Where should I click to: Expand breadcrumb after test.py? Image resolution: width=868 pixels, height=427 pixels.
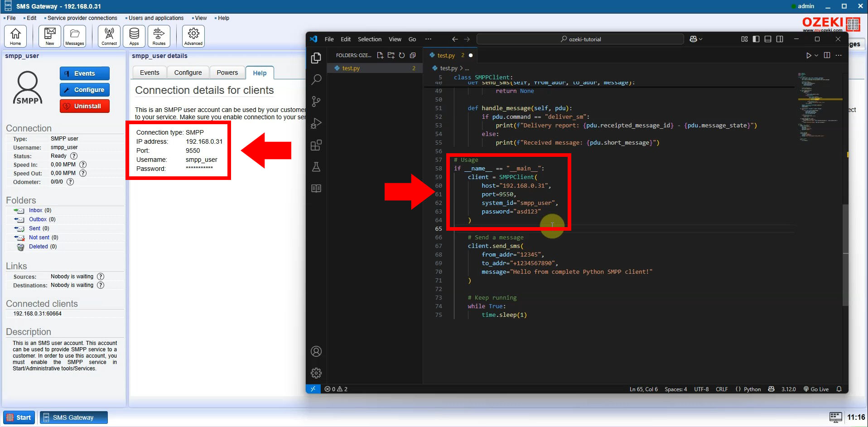pos(467,68)
